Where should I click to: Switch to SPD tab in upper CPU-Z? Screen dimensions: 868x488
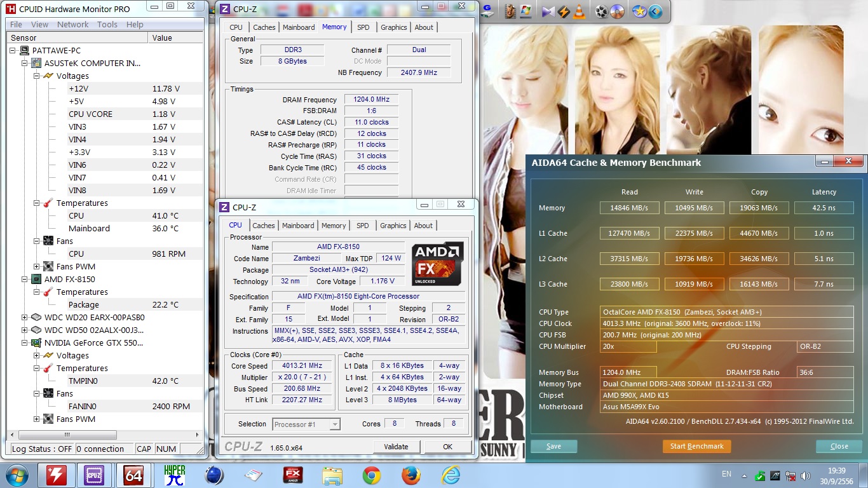point(363,27)
